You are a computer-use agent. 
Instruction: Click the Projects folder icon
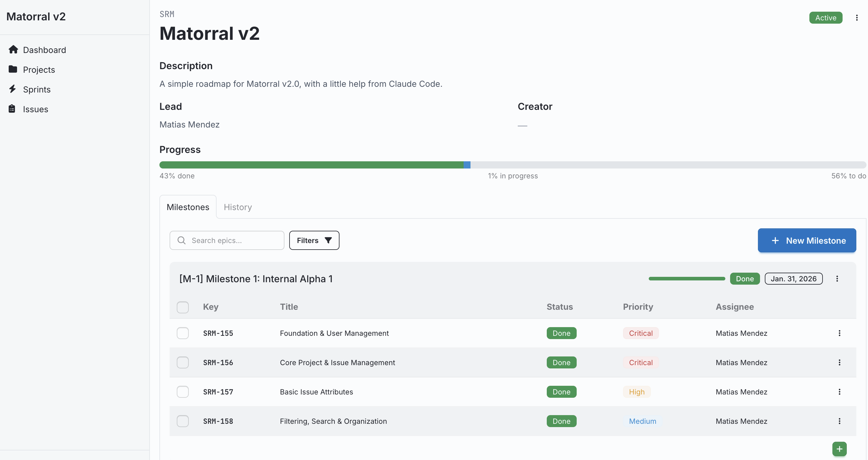pyautogui.click(x=13, y=69)
